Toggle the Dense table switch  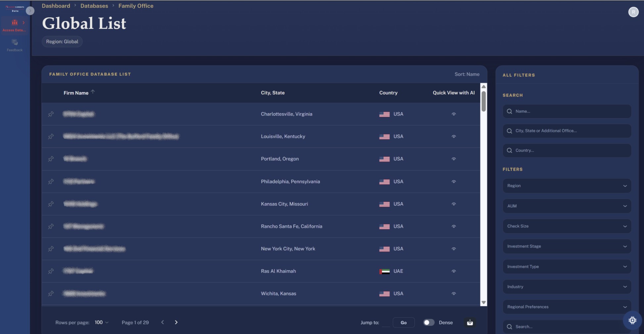coord(429,322)
